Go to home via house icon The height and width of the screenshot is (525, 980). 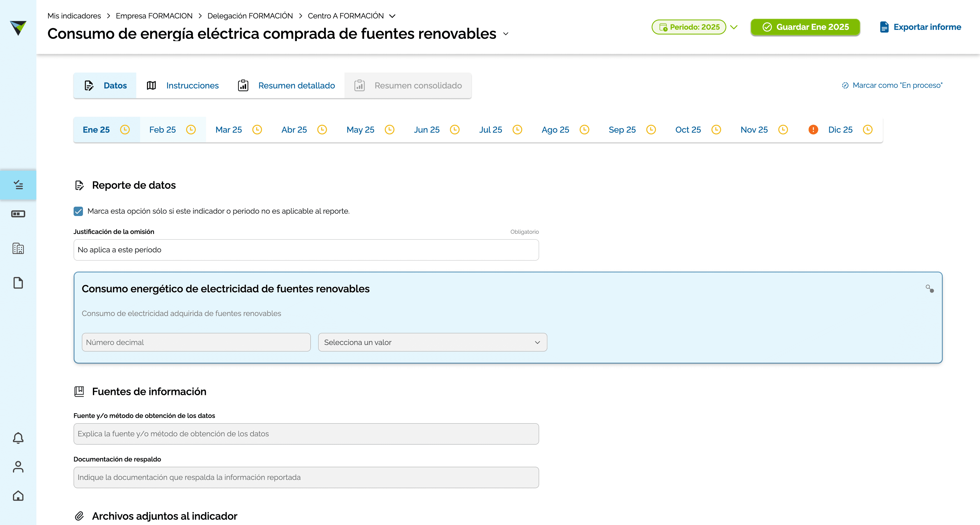pyautogui.click(x=18, y=496)
